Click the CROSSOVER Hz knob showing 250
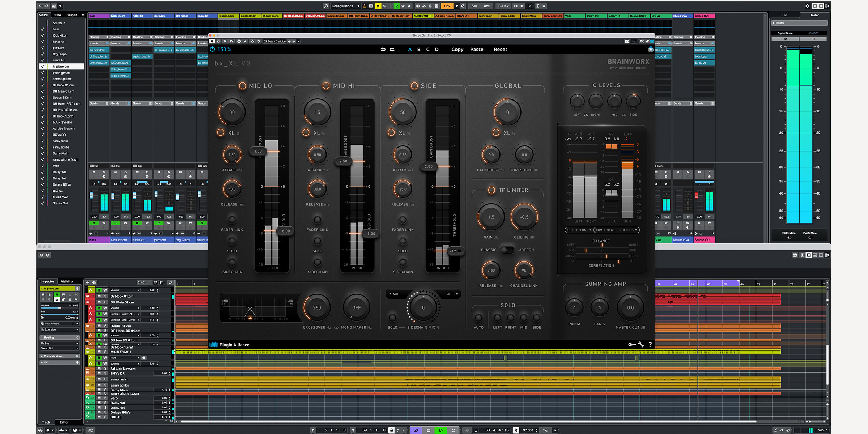This screenshot has width=868, height=434. pyautogui.click(x=317, y=308)
